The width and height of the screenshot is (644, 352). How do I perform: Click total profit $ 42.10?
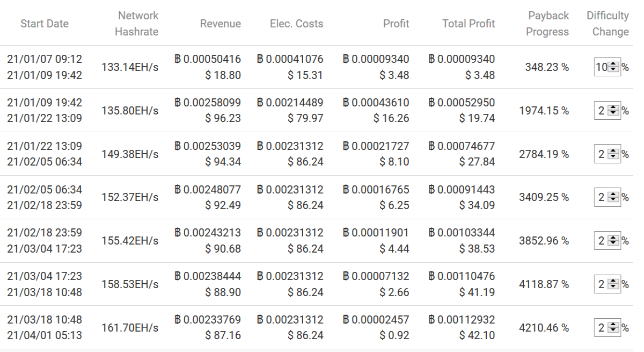tap(477, 336)
